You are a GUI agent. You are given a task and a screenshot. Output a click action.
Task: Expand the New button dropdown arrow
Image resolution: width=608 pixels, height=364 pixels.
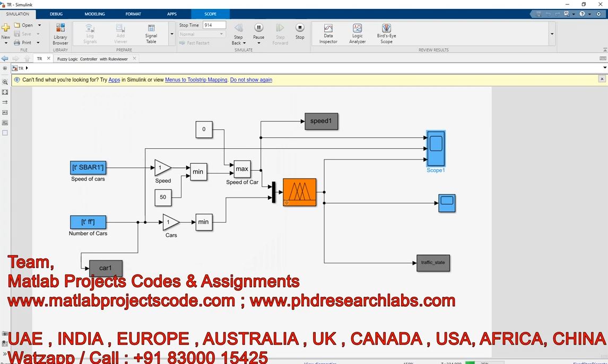click(x=6, y=43)
